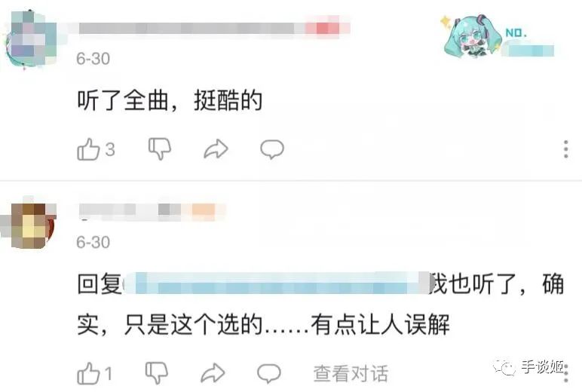Reply to the first comment via bubble icon
The height and width of the screenshot is (392, 582).
point(272,149)
